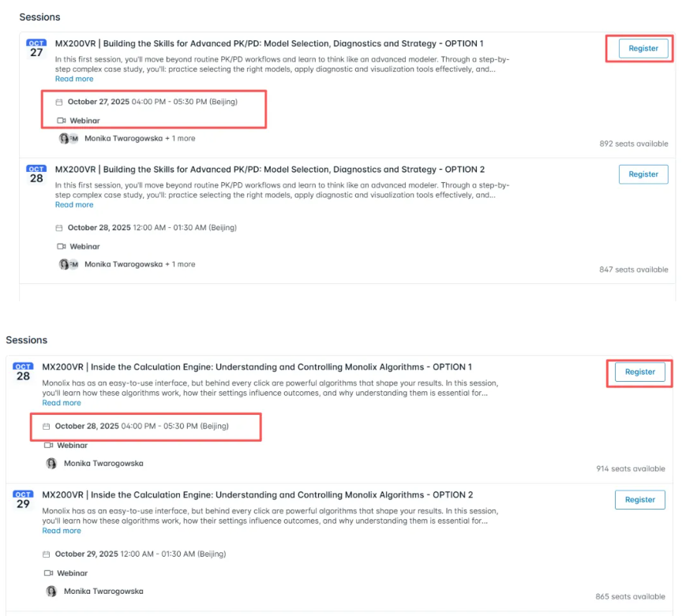Expand Read more under PK/PD OPTION 2
Image resolution: width=682 pixels, height=616 pixels.
tap(74, 205)
